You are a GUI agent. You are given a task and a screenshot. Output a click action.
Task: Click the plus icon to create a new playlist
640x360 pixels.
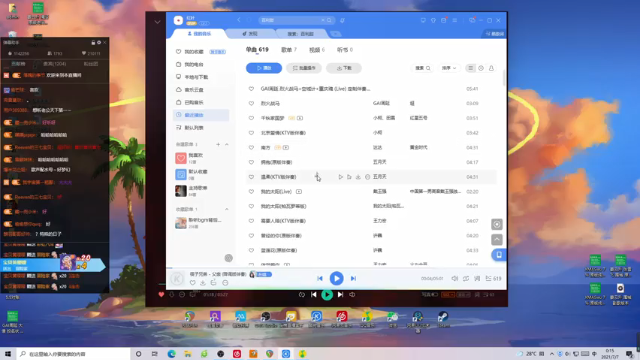coord(218,144)
